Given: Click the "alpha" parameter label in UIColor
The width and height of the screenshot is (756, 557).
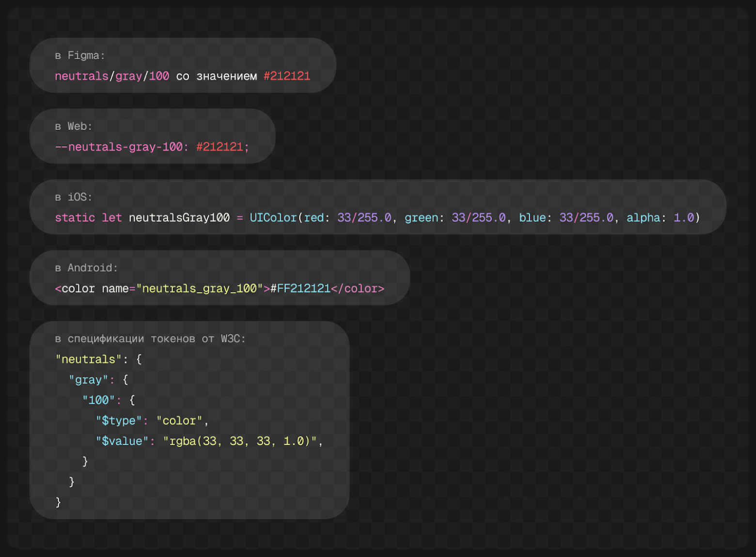Looking at the screenshot, I should coord(644,218).
